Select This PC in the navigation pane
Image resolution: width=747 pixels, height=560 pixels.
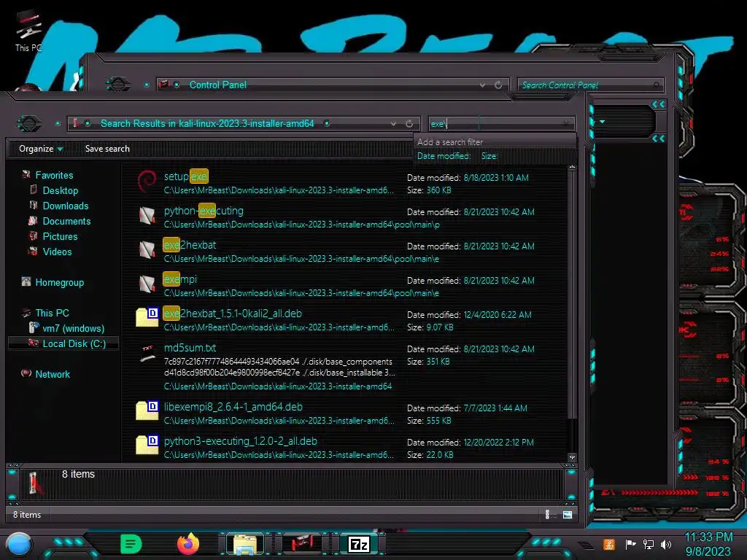pyautogui.click(x=52, y=313)
